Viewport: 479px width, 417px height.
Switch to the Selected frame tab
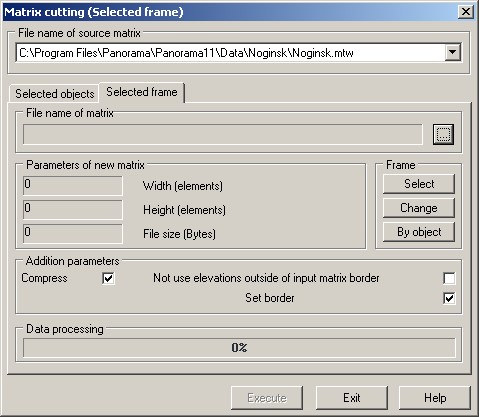tap(142, 92)
